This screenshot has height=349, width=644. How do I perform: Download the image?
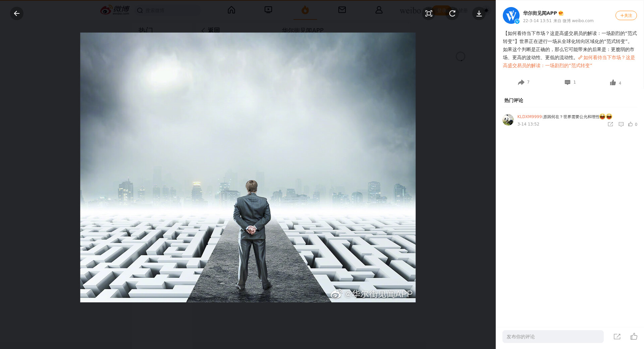tap(479, 13)
